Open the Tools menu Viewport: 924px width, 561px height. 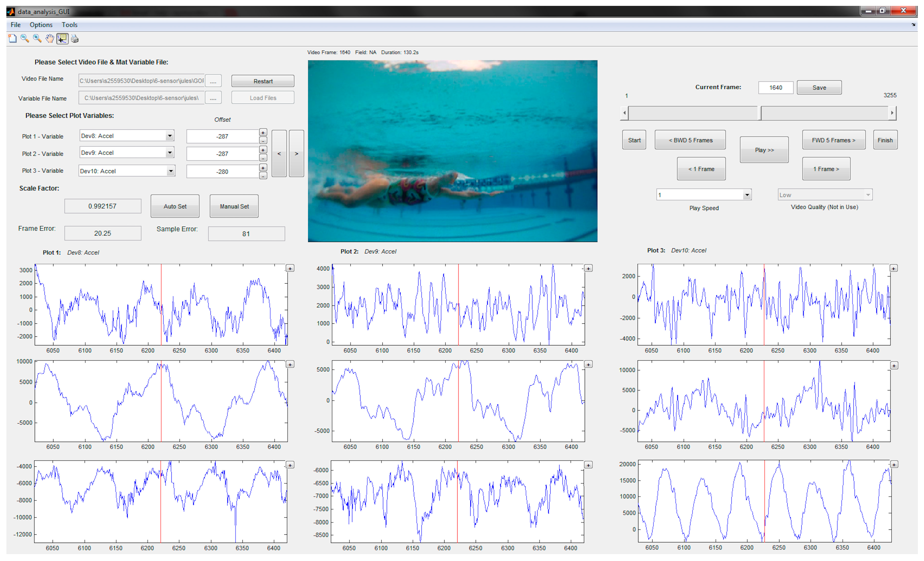click(x=69, y=25)
